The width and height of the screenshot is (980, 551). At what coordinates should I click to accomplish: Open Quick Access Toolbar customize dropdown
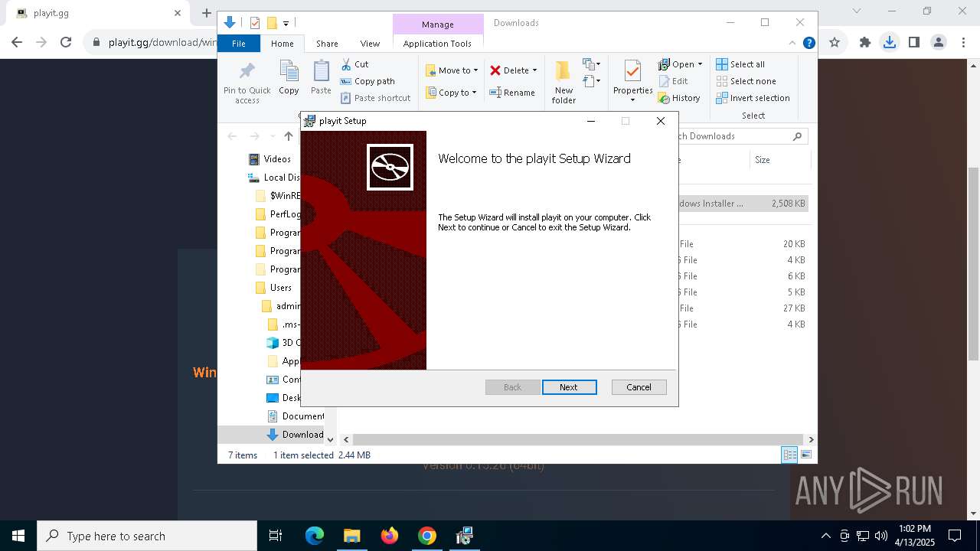[286, 24]
